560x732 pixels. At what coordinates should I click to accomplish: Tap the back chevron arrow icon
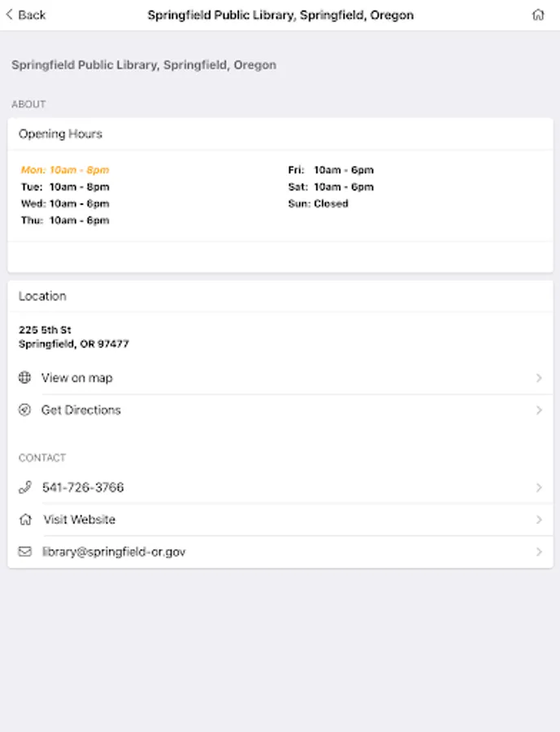pyautogui.click(x=10, y=15)
